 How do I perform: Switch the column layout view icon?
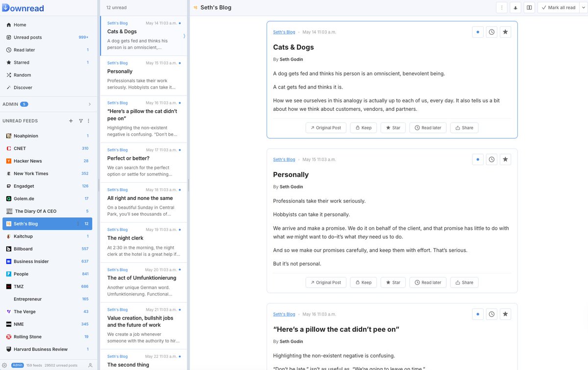[529, 7]
